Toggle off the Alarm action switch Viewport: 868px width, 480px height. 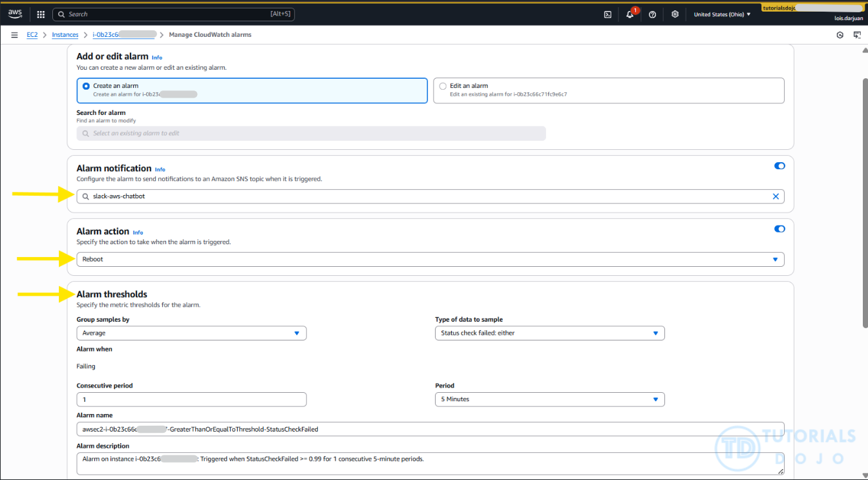tap(779, 229)
